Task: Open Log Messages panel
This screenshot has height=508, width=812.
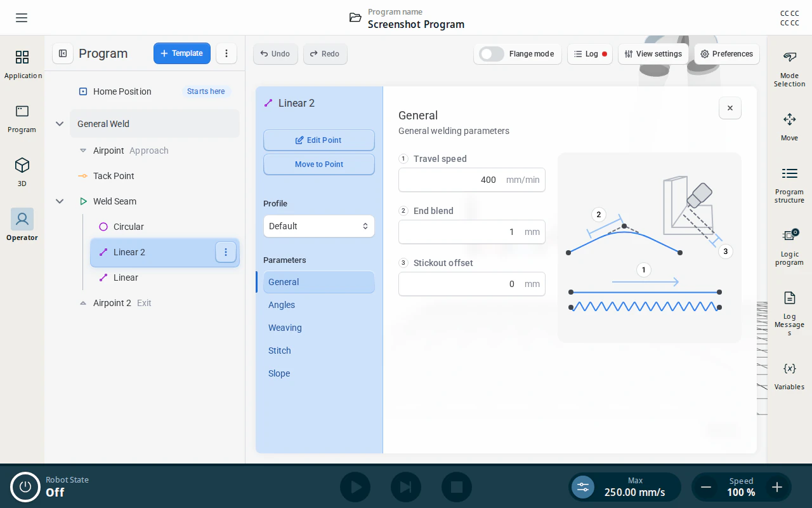Action: (789, 314)
